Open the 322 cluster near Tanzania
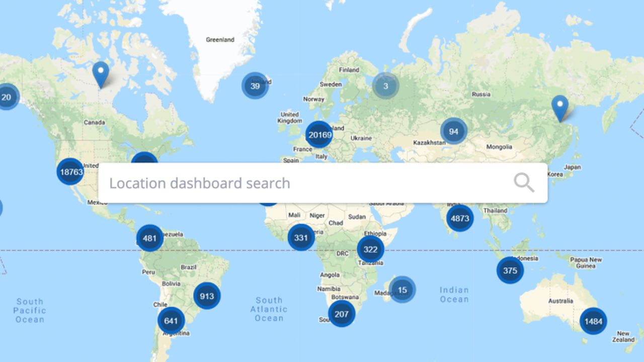 [370, 250]
